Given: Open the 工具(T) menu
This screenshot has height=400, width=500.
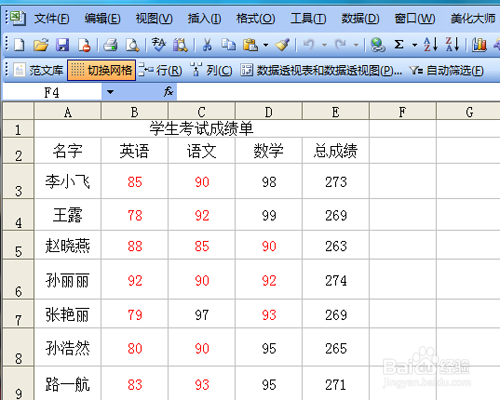Looking at the screenshot, I should [308, 18].
